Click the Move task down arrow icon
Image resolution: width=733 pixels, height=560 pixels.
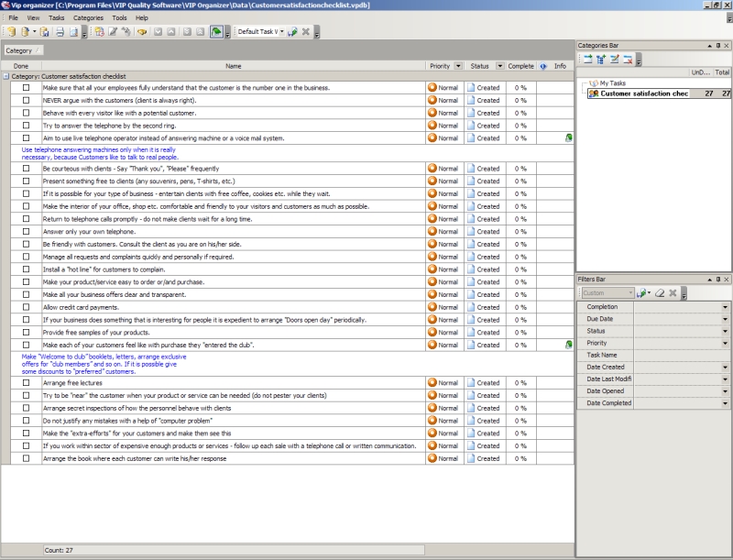pyautogui.click(x=158, y=32)
